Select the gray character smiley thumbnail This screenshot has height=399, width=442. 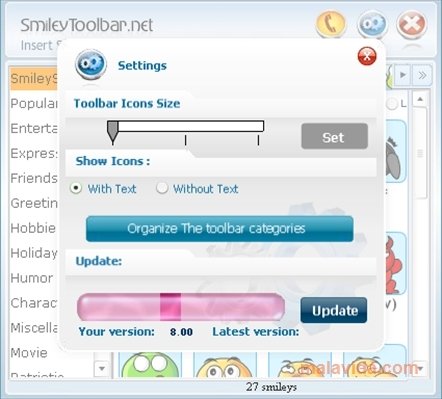pos(396,152)
